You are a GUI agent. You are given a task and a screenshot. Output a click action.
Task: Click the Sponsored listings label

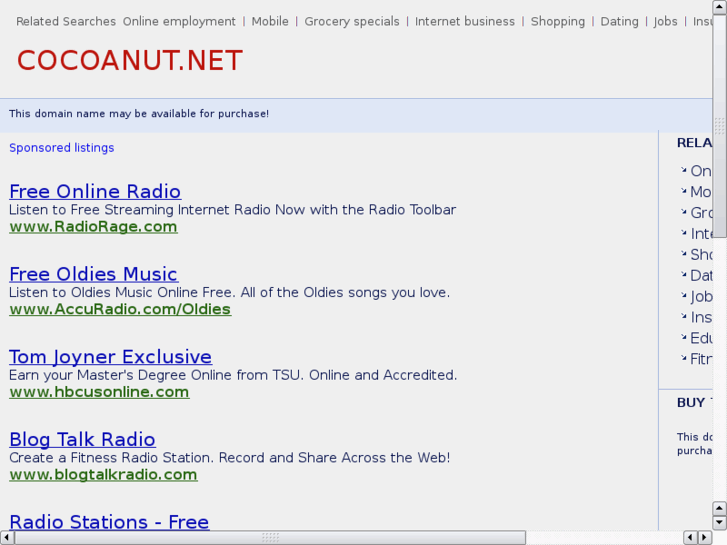[62, 148]
